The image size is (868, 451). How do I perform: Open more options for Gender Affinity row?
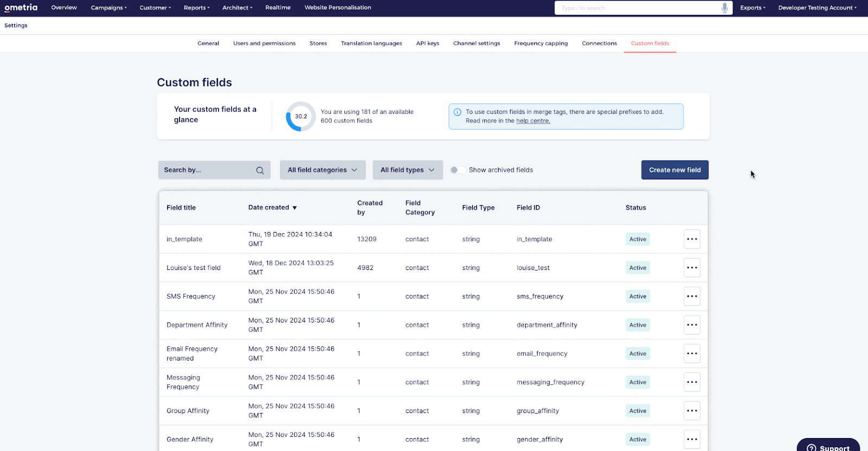692,440
